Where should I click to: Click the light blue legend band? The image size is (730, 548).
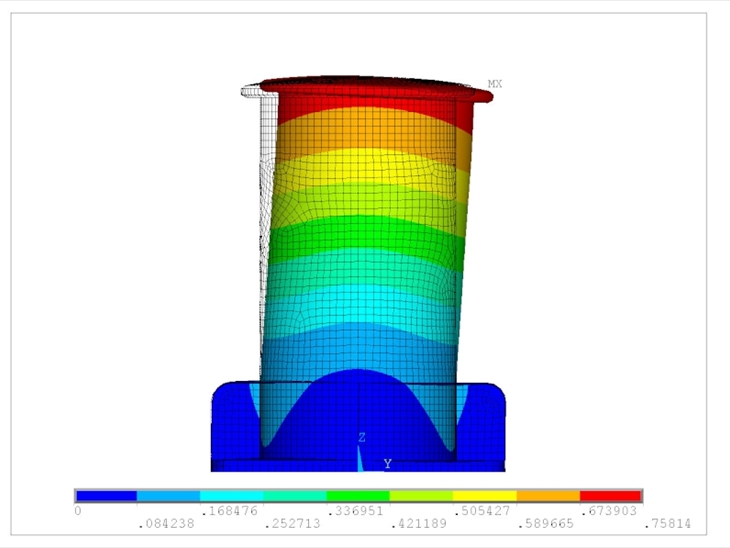169,496
